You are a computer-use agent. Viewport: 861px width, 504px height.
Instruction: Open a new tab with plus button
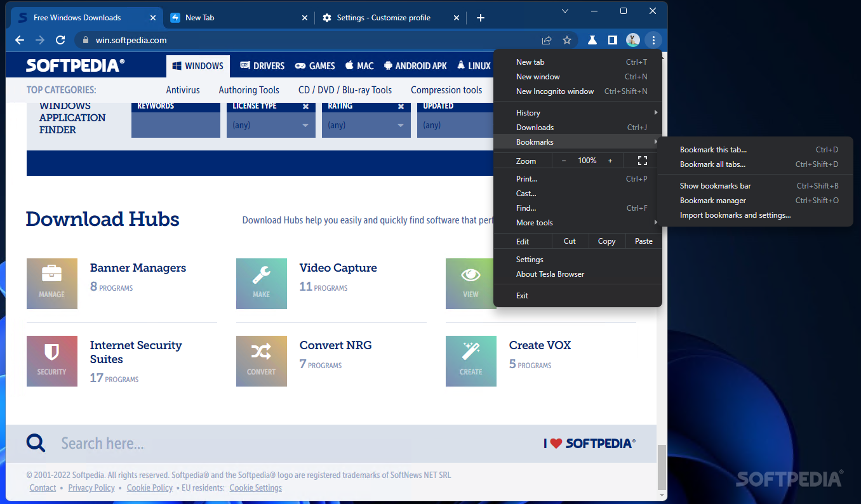point(481,18)
